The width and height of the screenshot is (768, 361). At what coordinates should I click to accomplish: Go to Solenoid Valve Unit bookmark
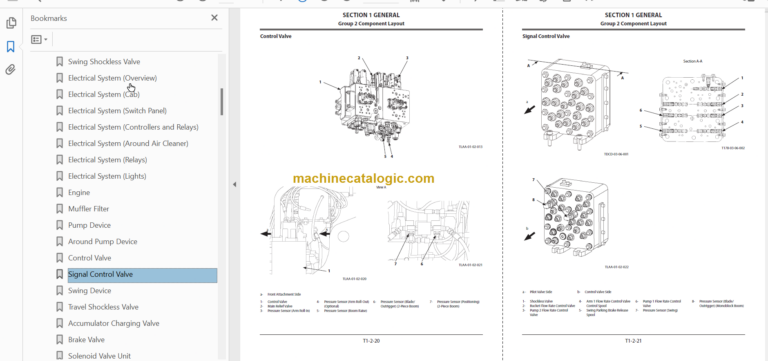coord(99,356)
